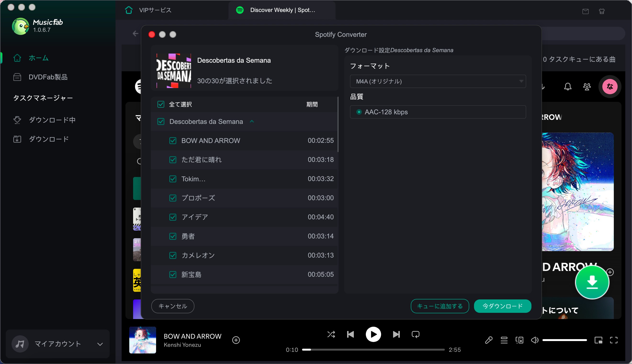Image resolution: width=632 pixels, height=364 pixels.
Task: Go back with the browser back arrow
Action: point(135,33)
